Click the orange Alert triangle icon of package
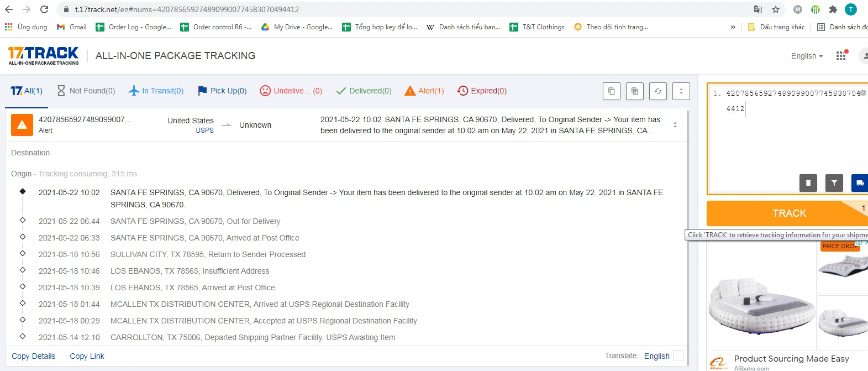868x371 pixels. (x=22, y=125)
